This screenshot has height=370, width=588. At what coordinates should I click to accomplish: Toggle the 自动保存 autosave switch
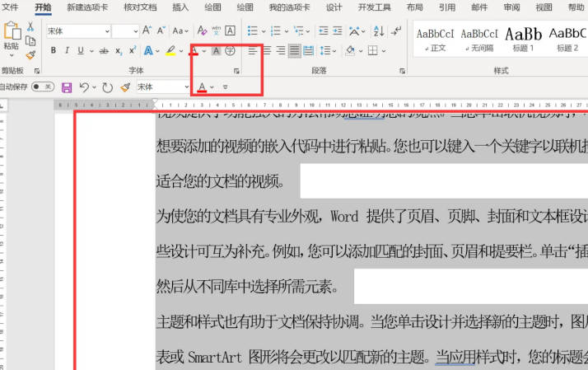tap(43, 87)
